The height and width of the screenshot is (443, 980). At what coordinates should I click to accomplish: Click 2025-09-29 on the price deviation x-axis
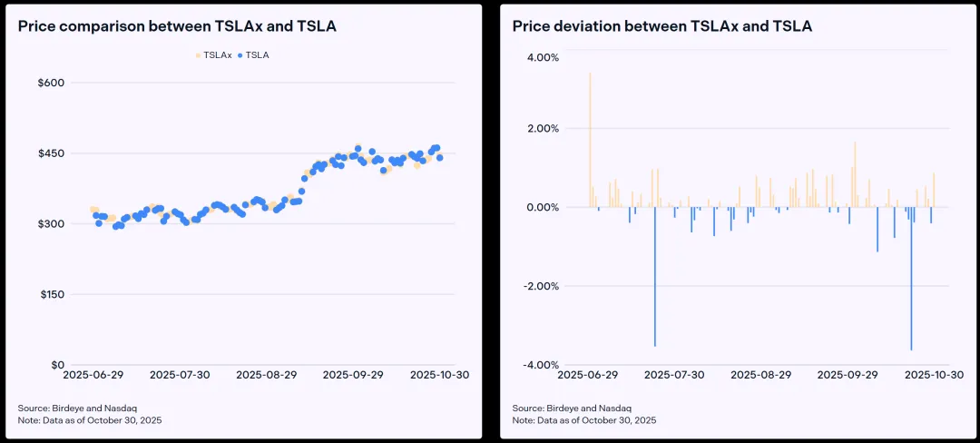tap(848, 374)
